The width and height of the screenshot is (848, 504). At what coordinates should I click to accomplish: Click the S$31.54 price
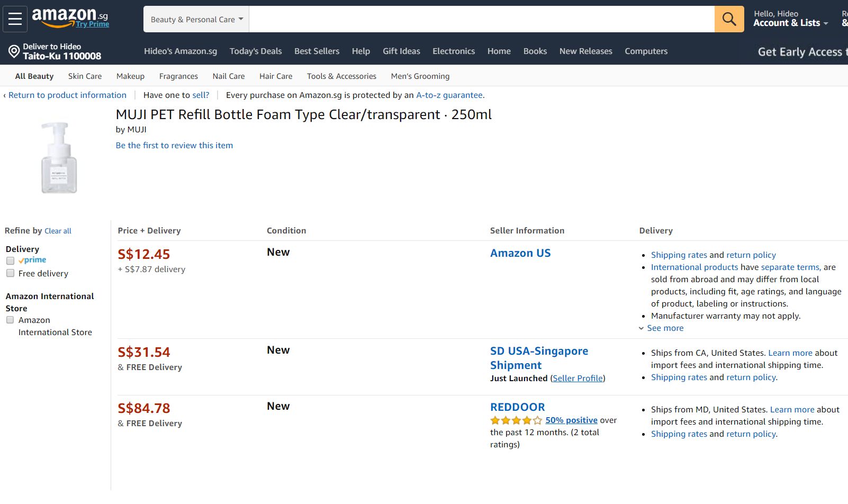tap(144, 352)
